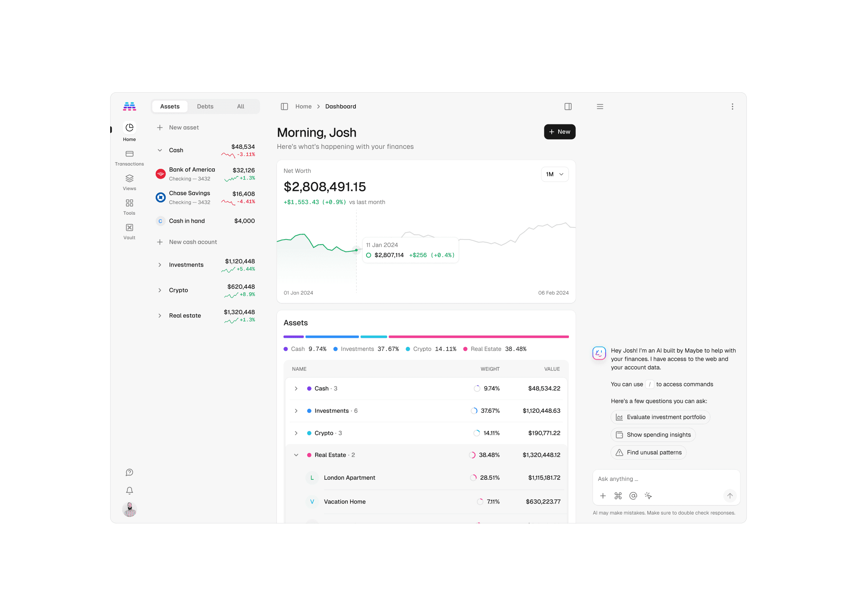Open the Tools grid icon
The width and height of the screenshot is (857, 616).
click(129, 203)
